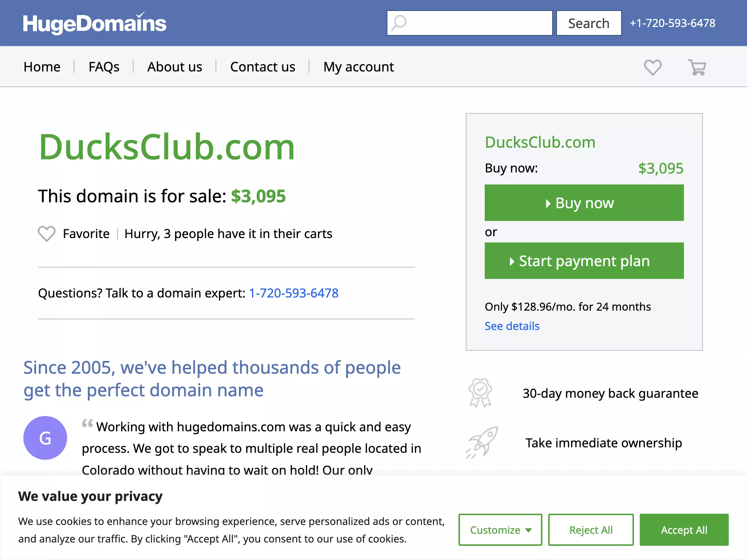Screen dimensions: 747x560
Task: Start payment plan for the domain
Action: tap(584, 261)
